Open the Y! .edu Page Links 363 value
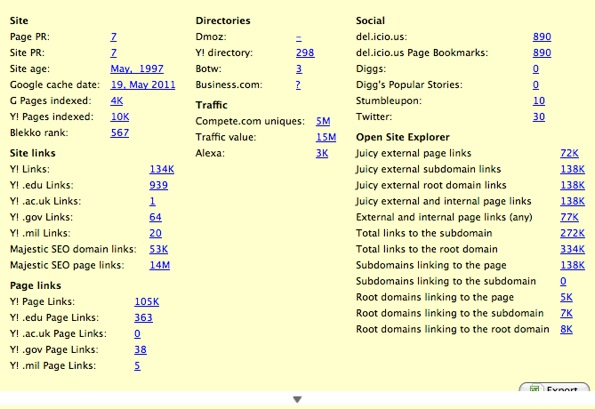This screenshot has height=409, width=595. 143,318
